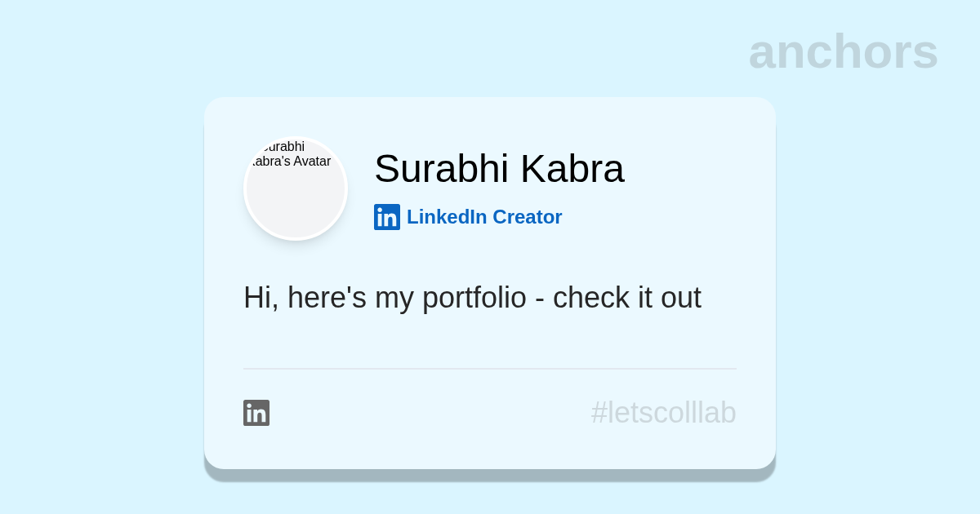This screenshot has width=980, height=514.
Task: Open the gray LinkedIn icon in card footer
Action: point(256,413)
